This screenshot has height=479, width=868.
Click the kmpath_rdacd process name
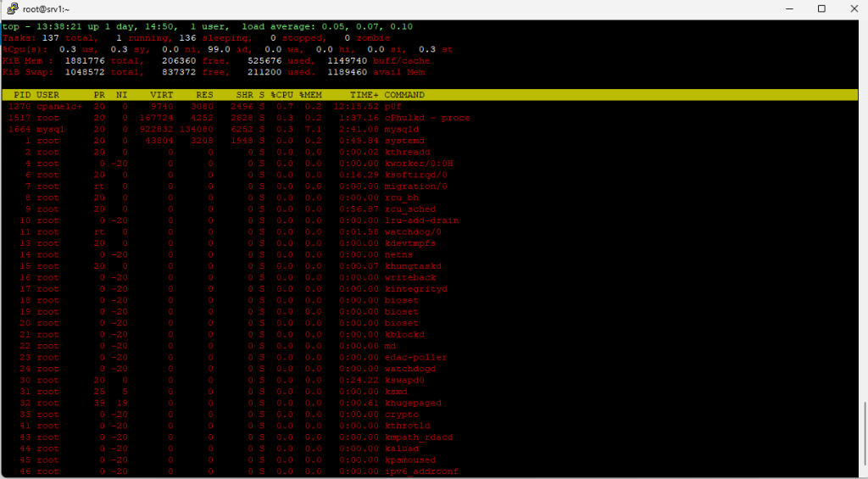(x=419, y=437)
